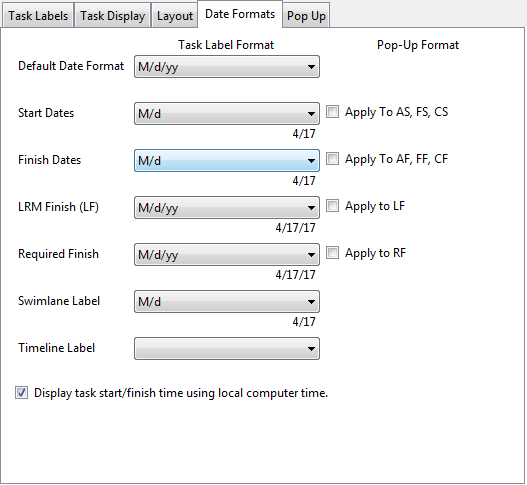Tick the Apply to LF checkbox
The image size is (527, 485).
[x=332, y=206]
